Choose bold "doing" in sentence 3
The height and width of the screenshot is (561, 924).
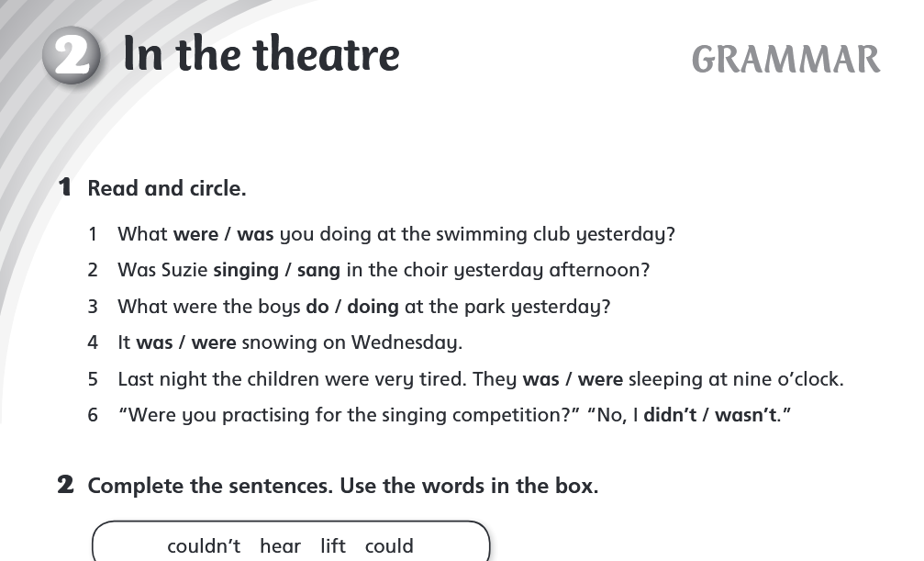[x=373, y=307]
